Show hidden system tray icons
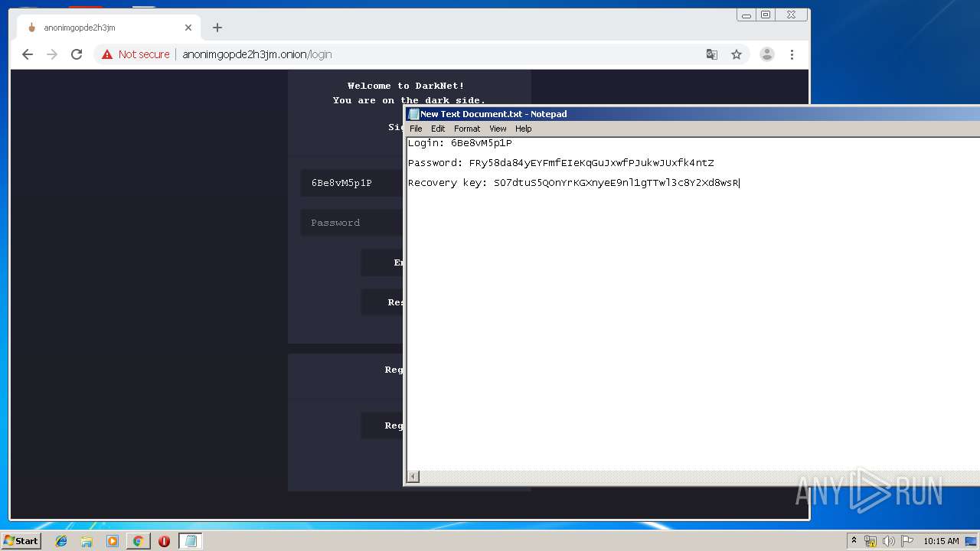The height and width of the screenshot is (551, 980). pyautogui.click(x=854, y=541)
